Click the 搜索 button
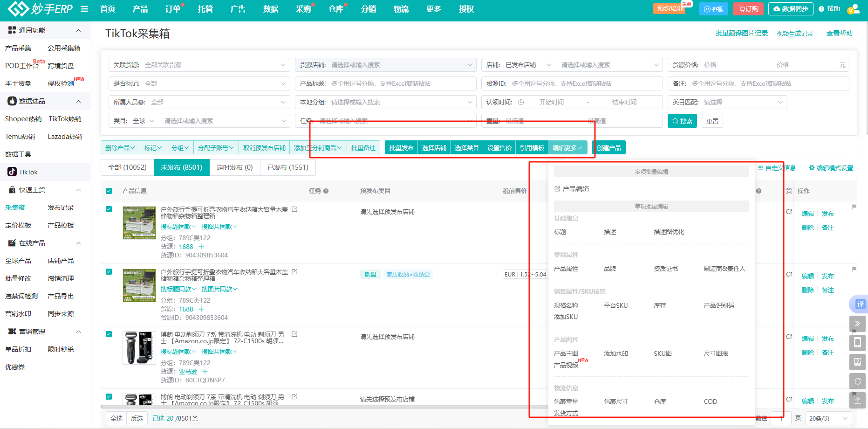 coord(682,121)
